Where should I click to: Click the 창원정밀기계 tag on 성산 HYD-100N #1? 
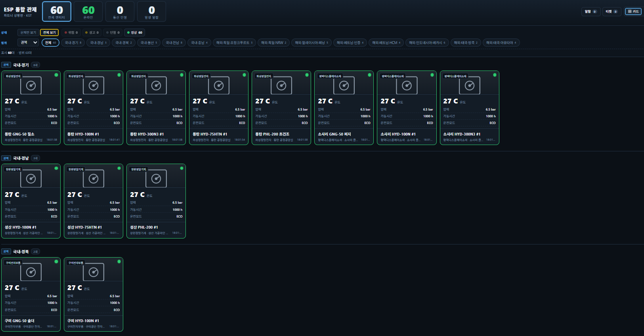pos(13,170)
